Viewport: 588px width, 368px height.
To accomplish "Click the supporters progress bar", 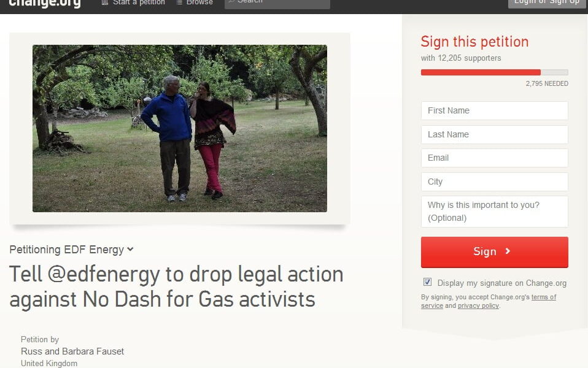I will [x=494, y=72].
